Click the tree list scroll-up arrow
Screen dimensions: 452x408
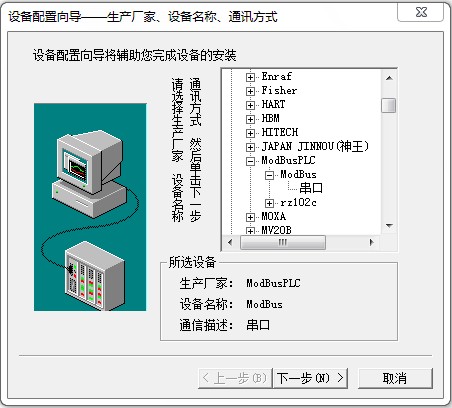[x=389, y=78]
